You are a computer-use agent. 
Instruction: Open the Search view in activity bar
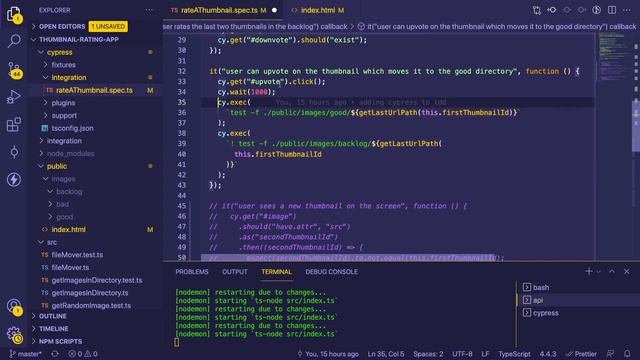[x=14, y=40]
